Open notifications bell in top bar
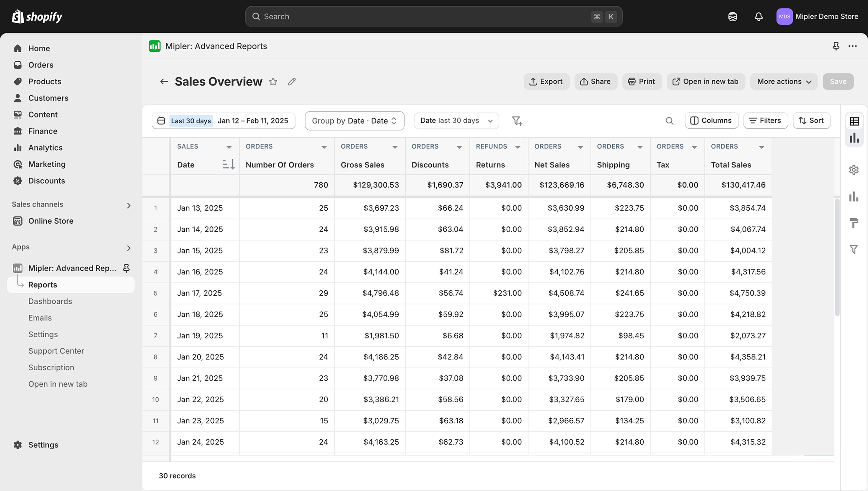868x491 pixels. click(758, 16)
